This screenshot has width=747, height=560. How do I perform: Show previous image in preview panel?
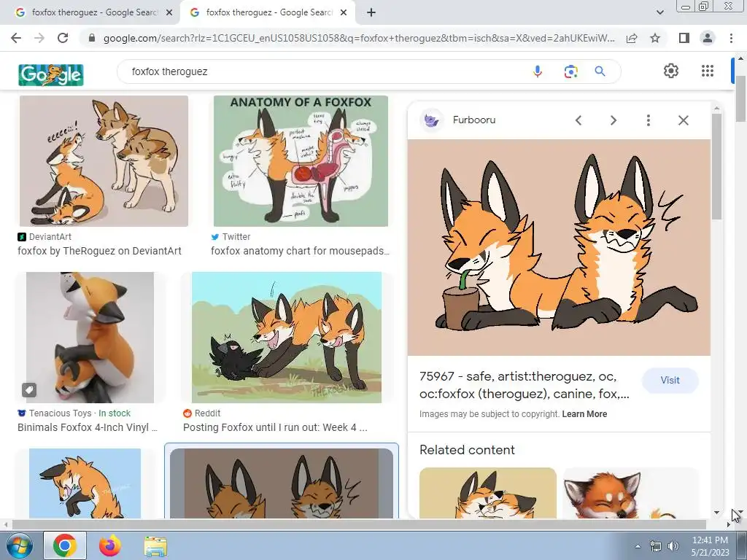tap(578, 120)
